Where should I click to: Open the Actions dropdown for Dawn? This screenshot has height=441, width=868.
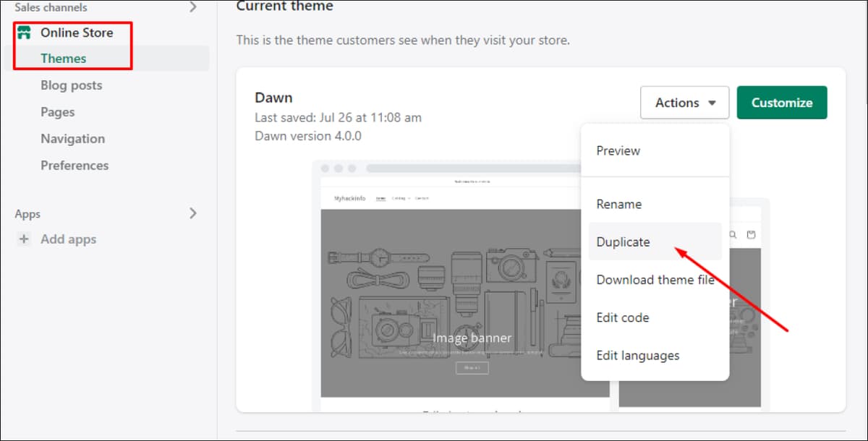pos(685,103)
